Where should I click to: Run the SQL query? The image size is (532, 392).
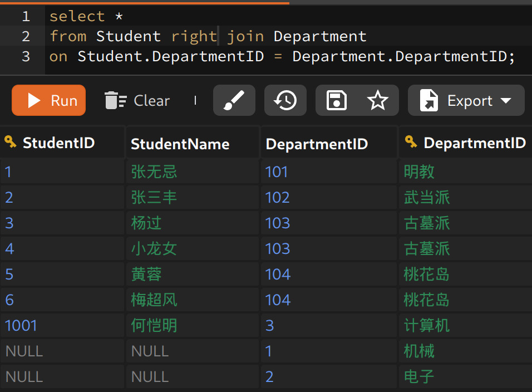pos(49,100)
